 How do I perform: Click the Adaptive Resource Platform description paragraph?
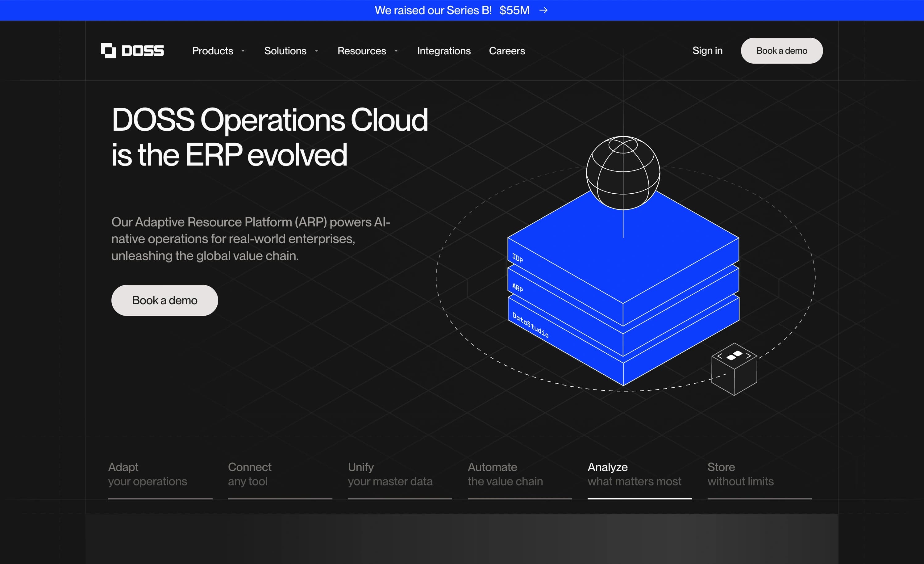(x=251, y=239)
